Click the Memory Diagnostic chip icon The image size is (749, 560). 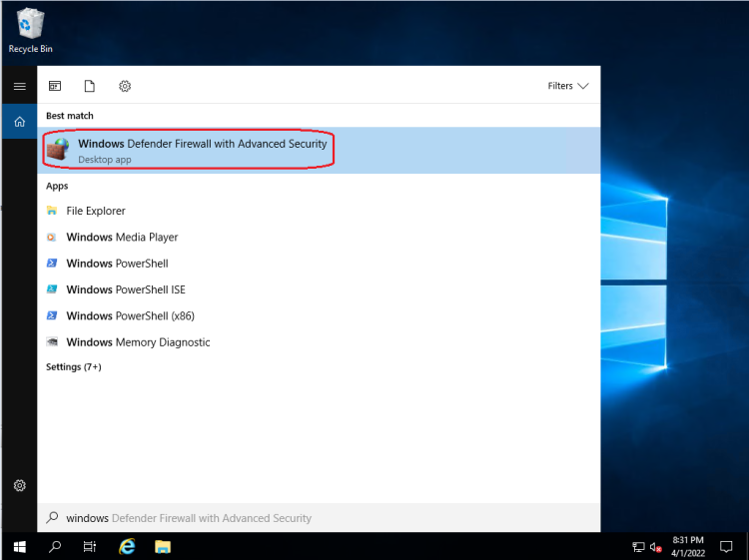click(x=52, y=341)
